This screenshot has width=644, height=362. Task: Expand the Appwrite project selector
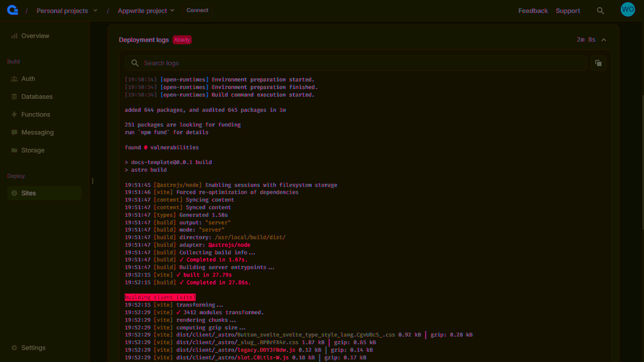coord(146,10)
